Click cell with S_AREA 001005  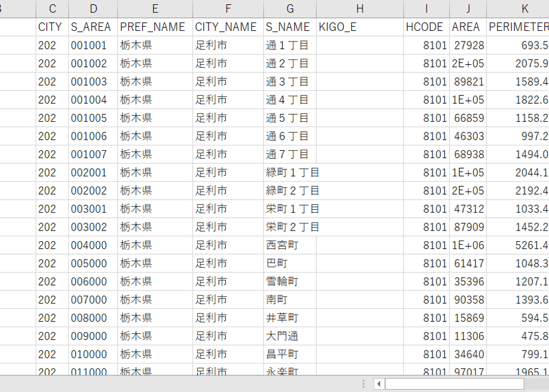93,118
